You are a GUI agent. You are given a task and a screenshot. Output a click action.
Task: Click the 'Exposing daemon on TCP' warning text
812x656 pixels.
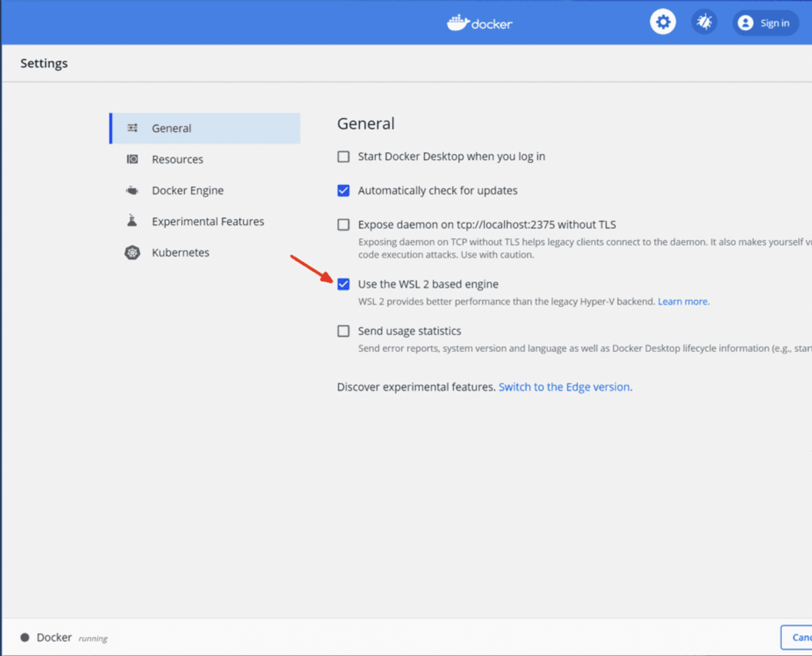(585, 248)
